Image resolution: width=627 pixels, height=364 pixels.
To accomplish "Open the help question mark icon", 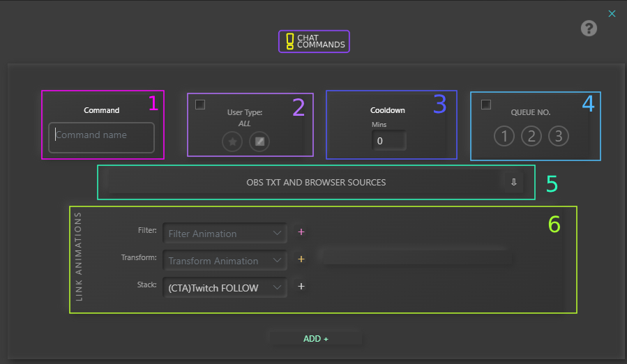I will (x=589, y=29).
